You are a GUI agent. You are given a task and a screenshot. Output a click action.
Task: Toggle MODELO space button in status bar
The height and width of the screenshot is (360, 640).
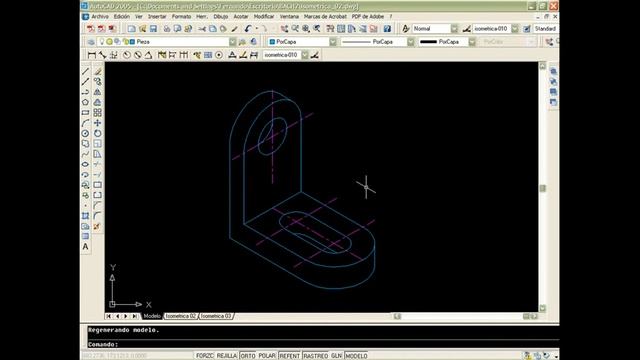[x=356, y=356]
